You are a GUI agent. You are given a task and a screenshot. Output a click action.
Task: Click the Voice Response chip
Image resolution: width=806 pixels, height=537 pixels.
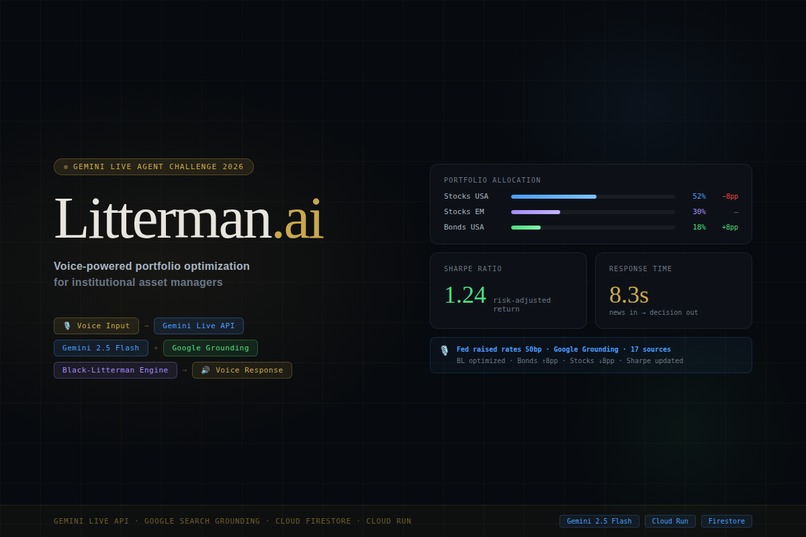click(x=242, y=370)
